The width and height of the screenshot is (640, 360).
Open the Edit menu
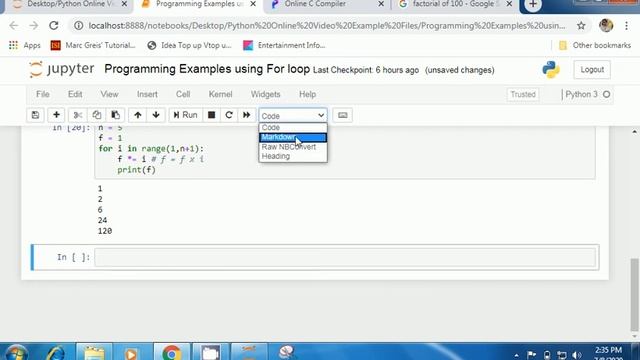pyautogui.click(x=75, y=94)
